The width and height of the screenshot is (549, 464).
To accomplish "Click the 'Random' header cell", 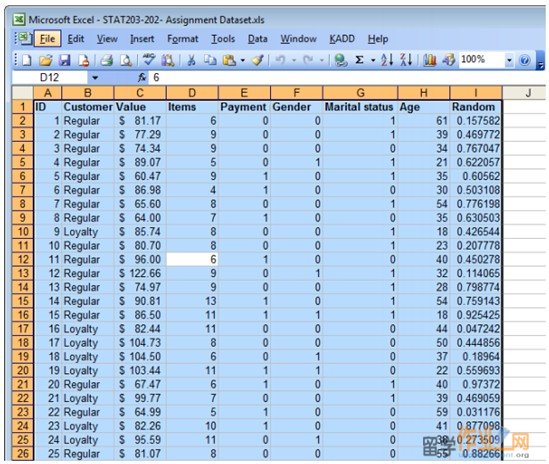I will tap(476, 107).
